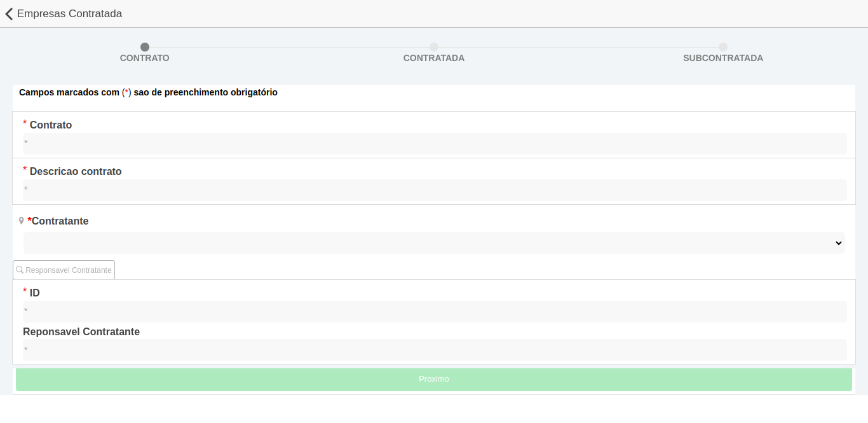Switch to the CONTRATADA step label
Image resolution: width=868 pixels, height=423 pixels.
(x=434, y=58)
